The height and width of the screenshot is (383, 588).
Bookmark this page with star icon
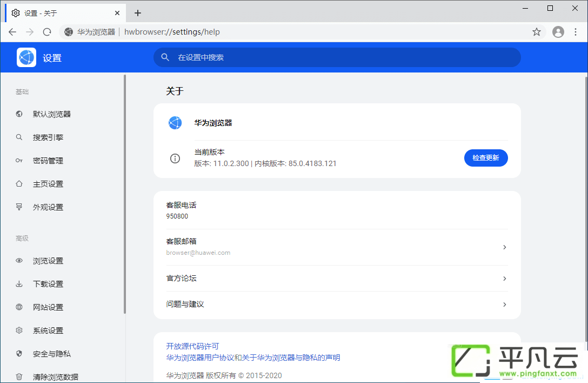tap(537, 32)
